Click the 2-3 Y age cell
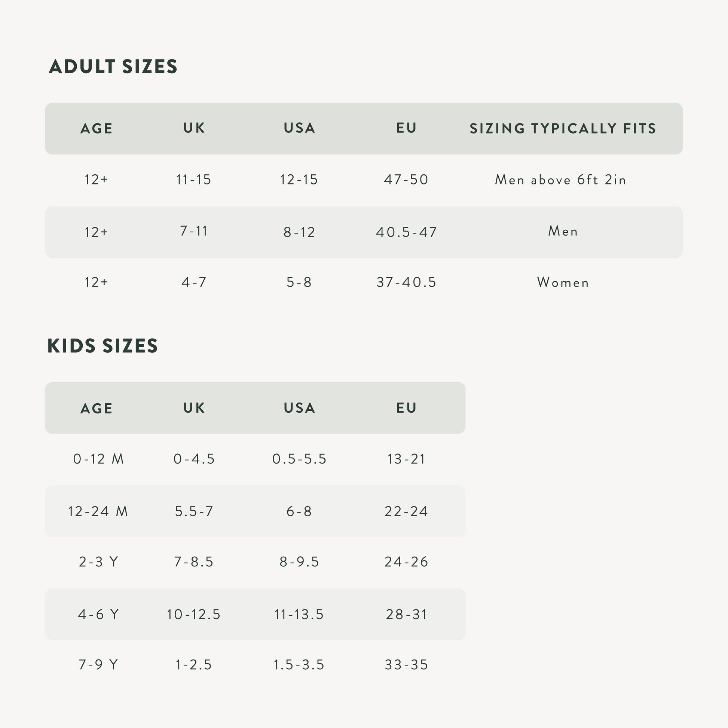This screenshot has height=728, width=728. click(x=98, y=562)
